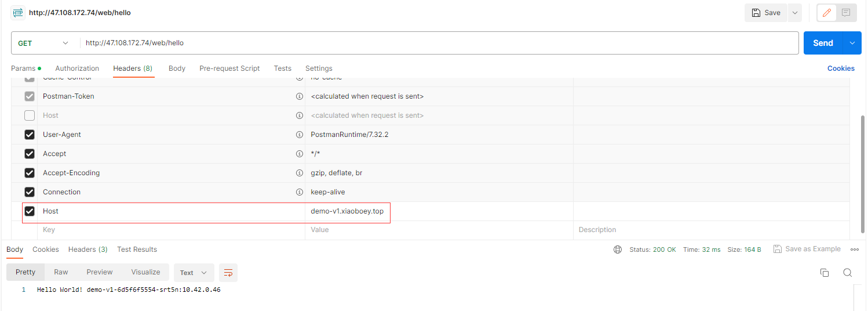868x311 pixels.
Task: Disable the custom Host header checkbox
Action: click(30, 211)
